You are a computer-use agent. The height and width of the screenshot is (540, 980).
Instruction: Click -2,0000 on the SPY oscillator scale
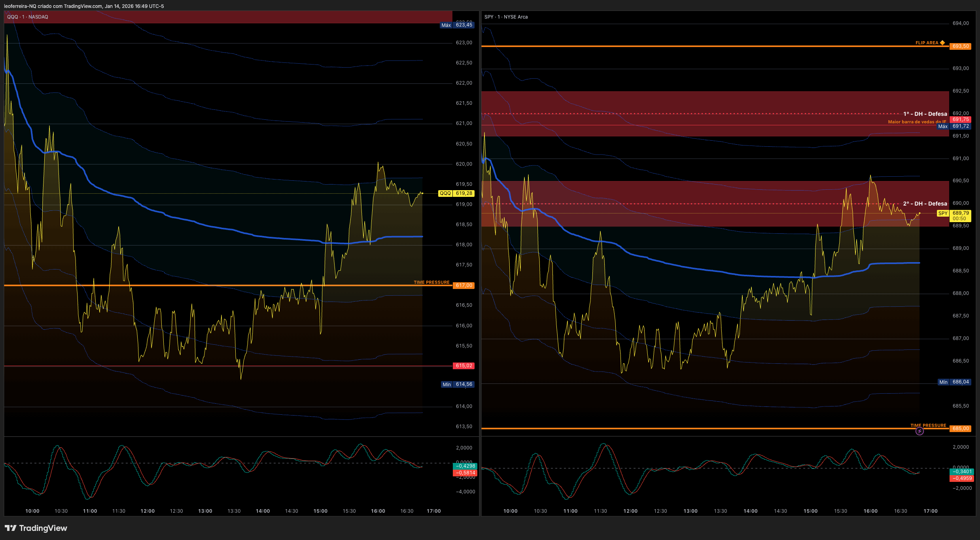[x=962, y=488]
